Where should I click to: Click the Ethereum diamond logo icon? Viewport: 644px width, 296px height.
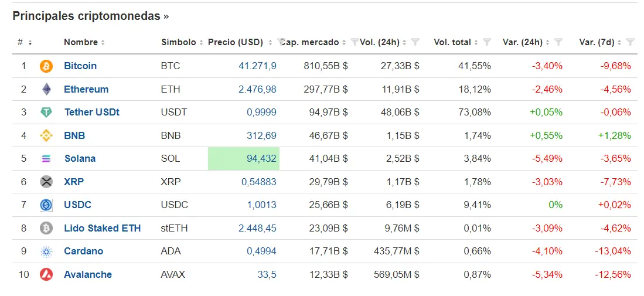click(x=46, y=89)
